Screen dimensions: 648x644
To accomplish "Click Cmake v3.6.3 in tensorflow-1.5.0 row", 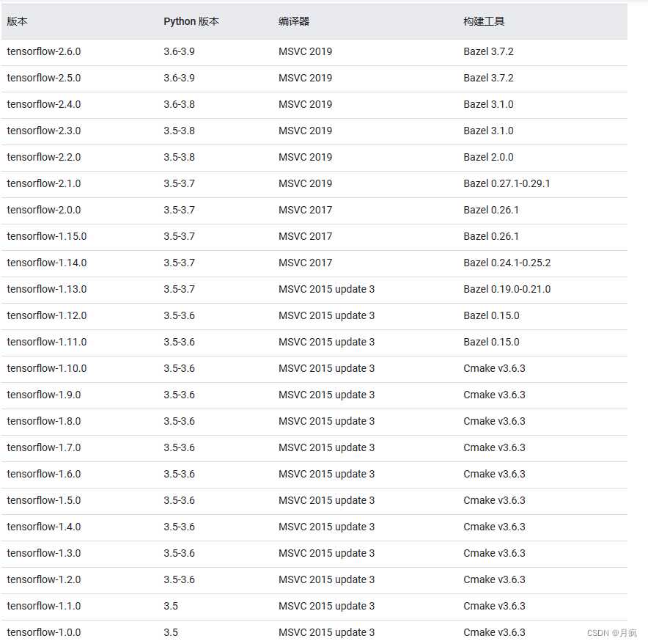I will pos(494,501).
